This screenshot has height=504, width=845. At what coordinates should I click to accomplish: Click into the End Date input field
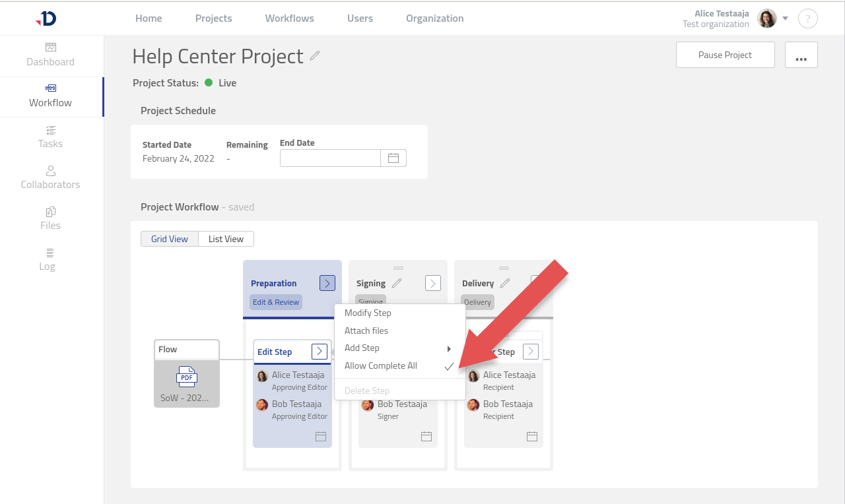click(330, 158)
